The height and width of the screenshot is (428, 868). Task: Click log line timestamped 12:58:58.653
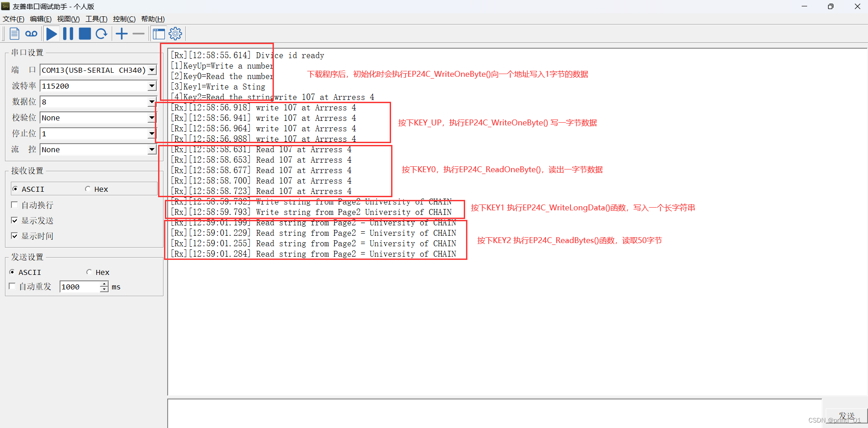[261, 160]
